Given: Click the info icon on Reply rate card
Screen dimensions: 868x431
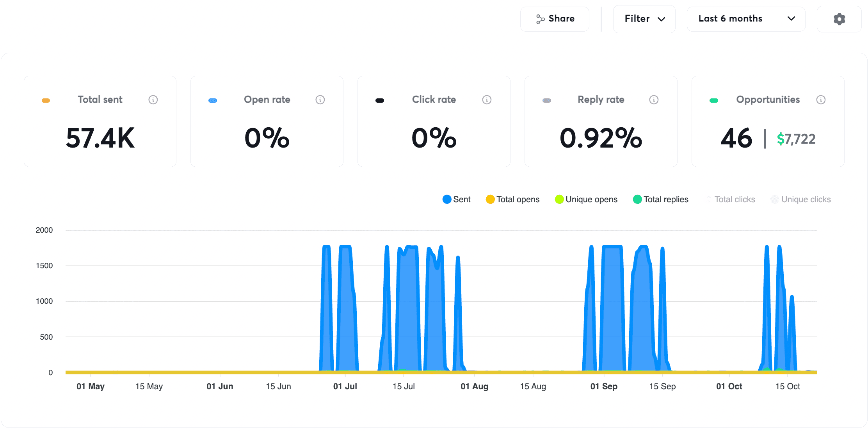Looking at the screenshot, I should tap(654, 100).
